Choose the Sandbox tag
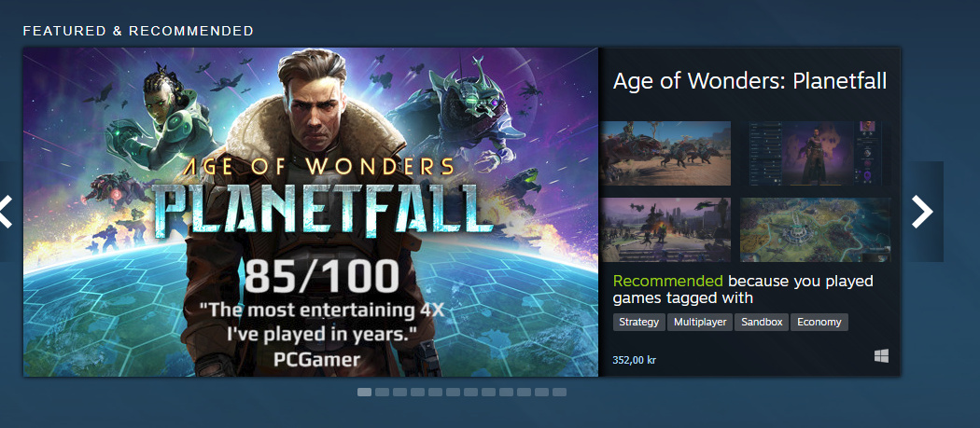Image resolution: width=980 pixels, height=428 pixels. click(x=762, y=323)
